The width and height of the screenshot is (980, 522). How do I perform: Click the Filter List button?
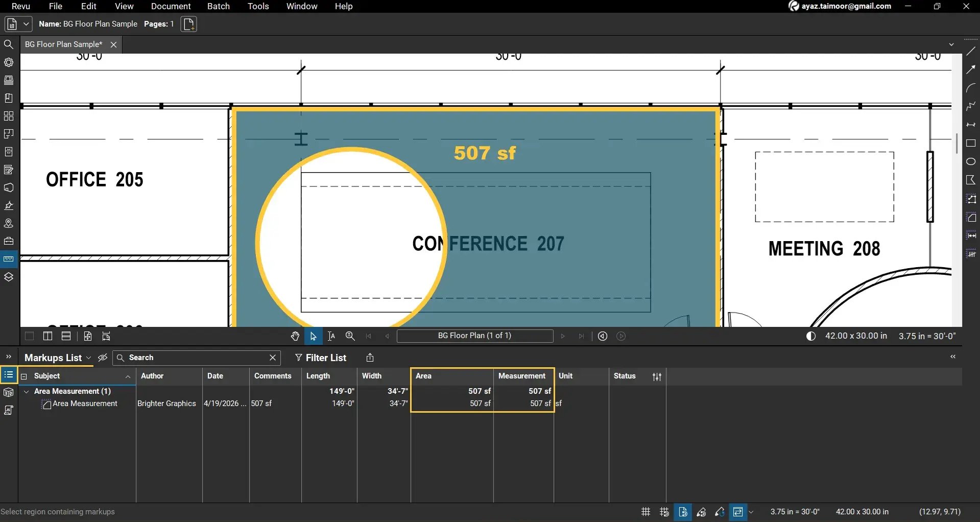[320, 358]
